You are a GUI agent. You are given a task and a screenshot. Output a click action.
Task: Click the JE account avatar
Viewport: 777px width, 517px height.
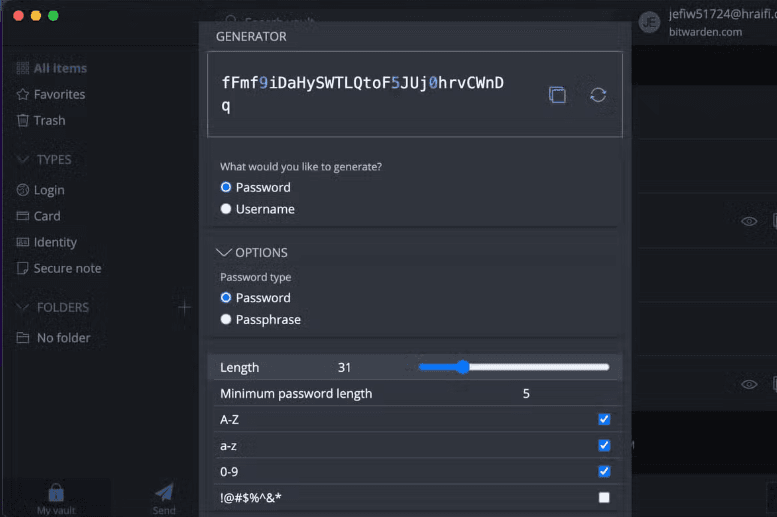click(649, 22)
